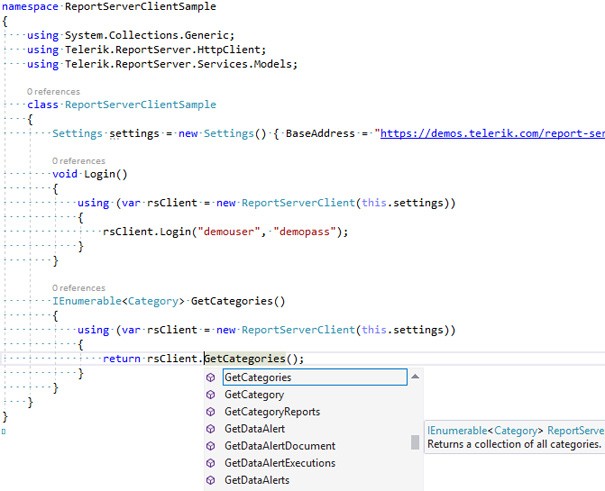Click ReportServerClient type in GetCategories method

click(298, 330)
